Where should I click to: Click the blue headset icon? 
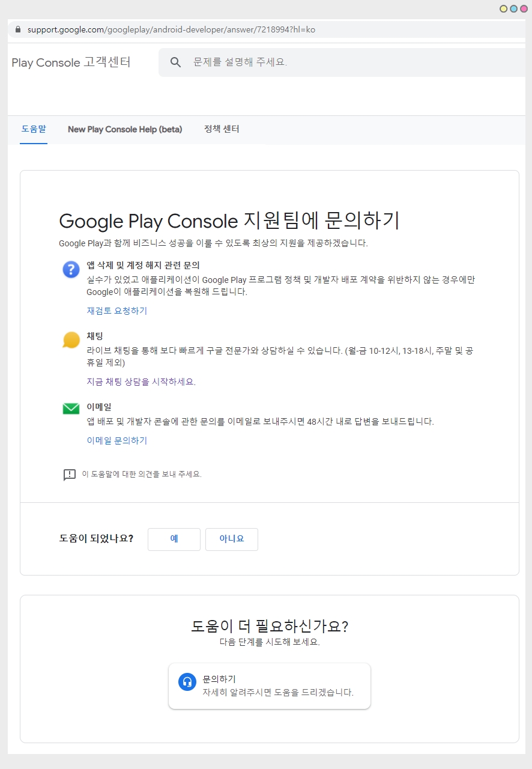point(187,682)
